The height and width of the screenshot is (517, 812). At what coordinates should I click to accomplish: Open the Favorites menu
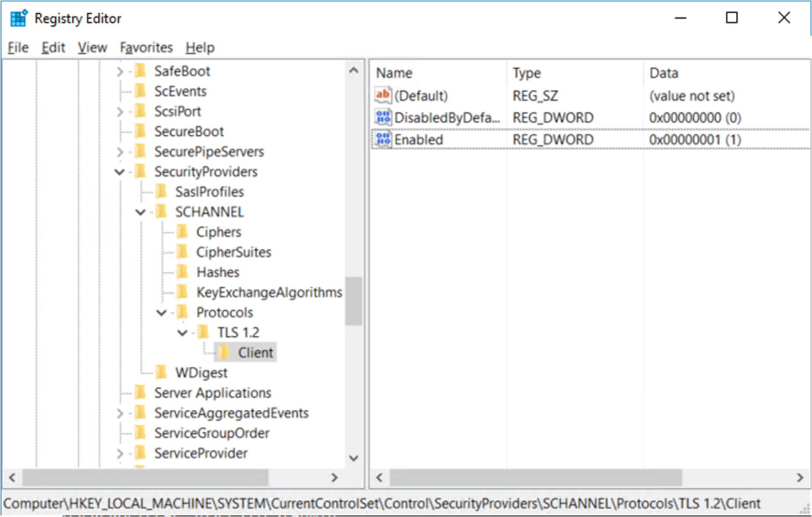tap(145, 48)
